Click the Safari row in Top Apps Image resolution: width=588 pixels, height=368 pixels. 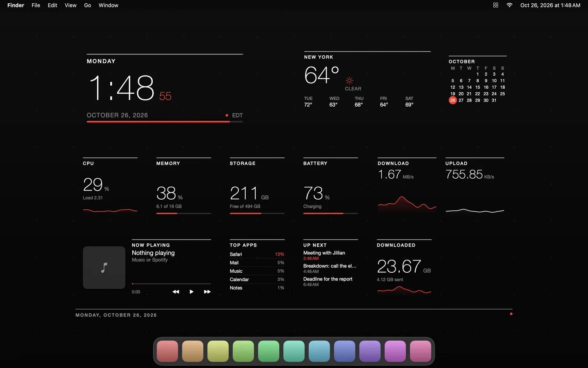(257, 254)
